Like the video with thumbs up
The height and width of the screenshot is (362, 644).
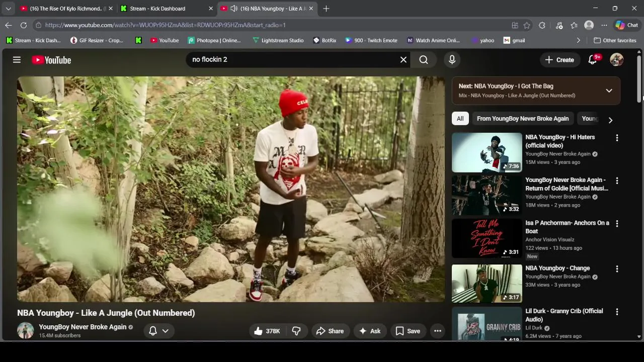[x=267, y=331]
